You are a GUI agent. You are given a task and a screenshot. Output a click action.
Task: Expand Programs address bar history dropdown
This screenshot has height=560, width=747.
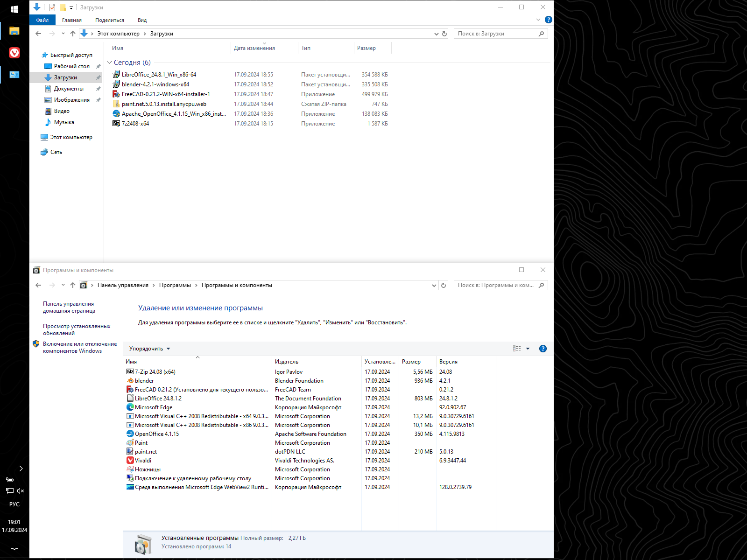coord(434,285)
